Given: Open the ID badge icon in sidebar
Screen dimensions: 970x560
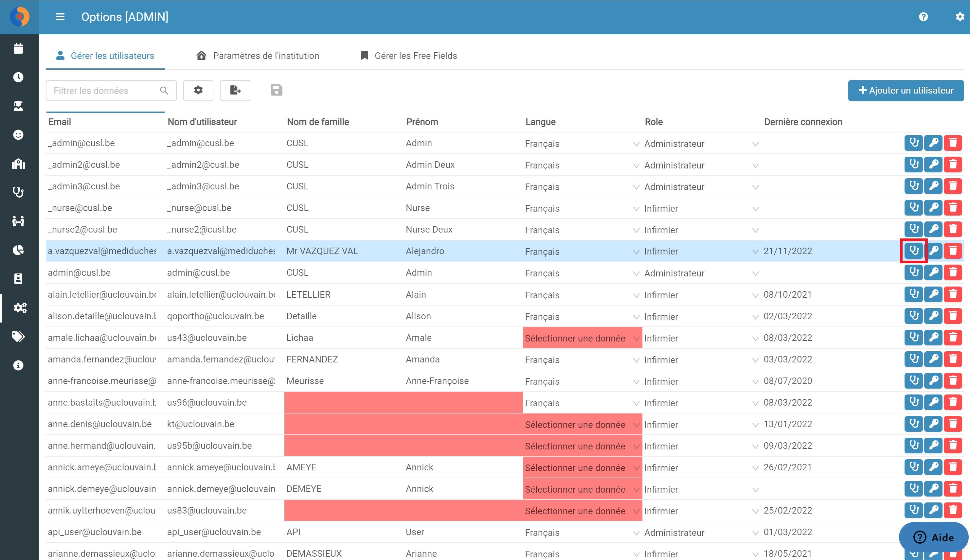Looking at the screenshot, I should point(18,279).
